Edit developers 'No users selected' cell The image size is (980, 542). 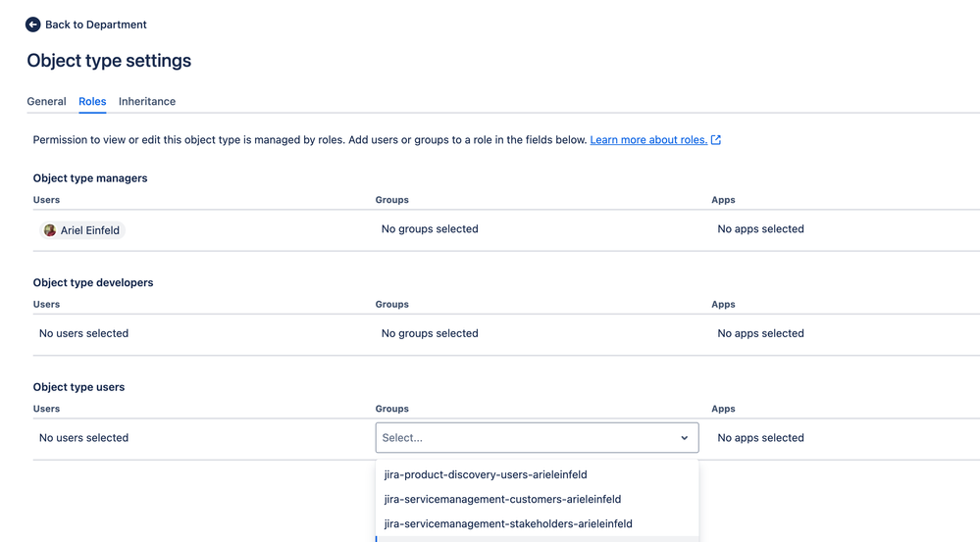pos(83,333)
